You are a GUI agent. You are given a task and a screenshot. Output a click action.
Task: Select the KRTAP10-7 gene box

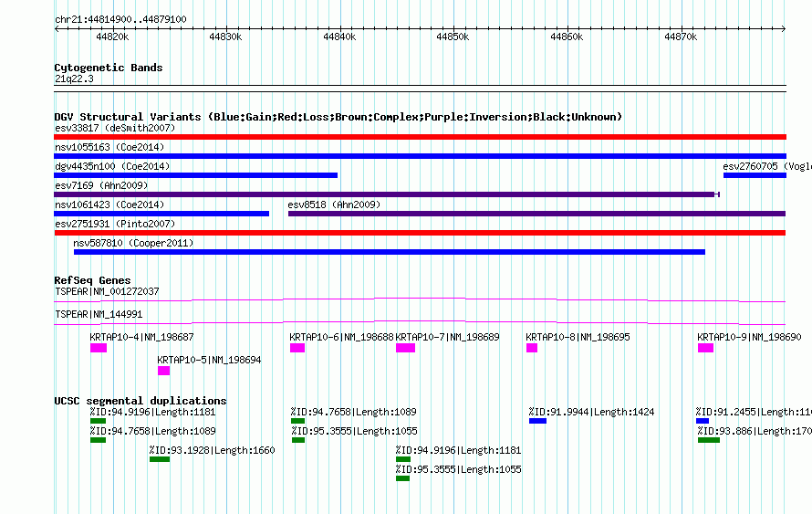405,348
